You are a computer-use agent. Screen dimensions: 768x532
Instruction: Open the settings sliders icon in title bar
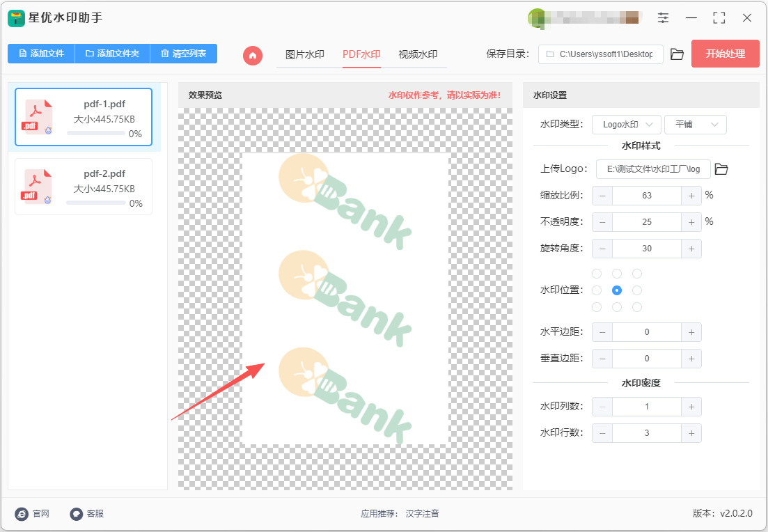(663, 18)
